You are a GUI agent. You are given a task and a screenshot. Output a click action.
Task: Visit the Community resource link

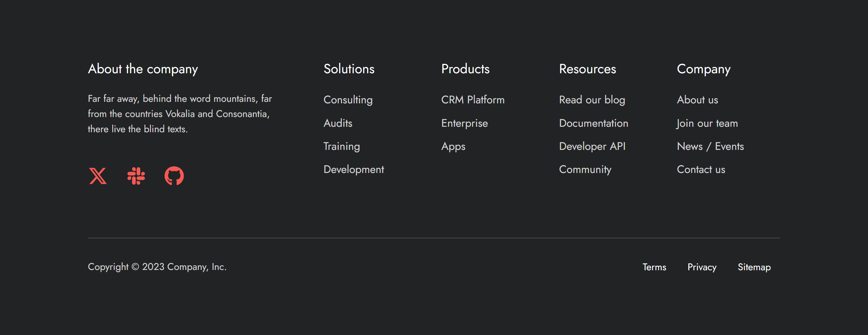[x=585, y=169]
